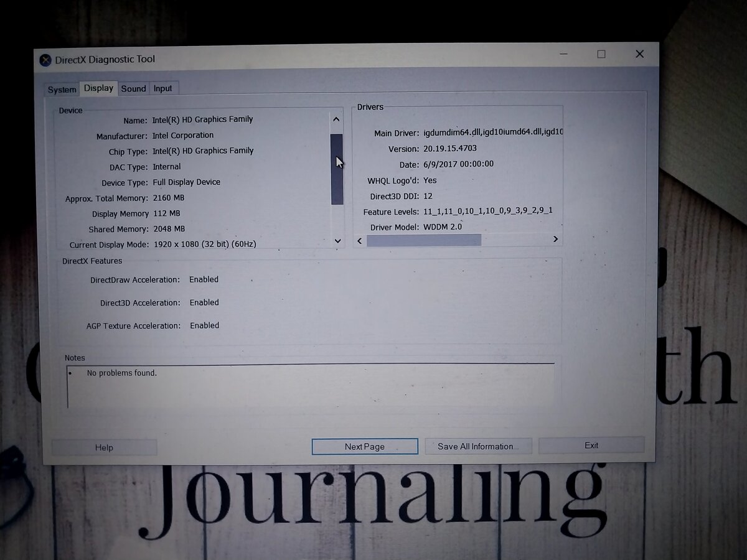747x560 pixels.
Task: Close the DirectX Diagnostic Tool window
Action: point(639,54)
